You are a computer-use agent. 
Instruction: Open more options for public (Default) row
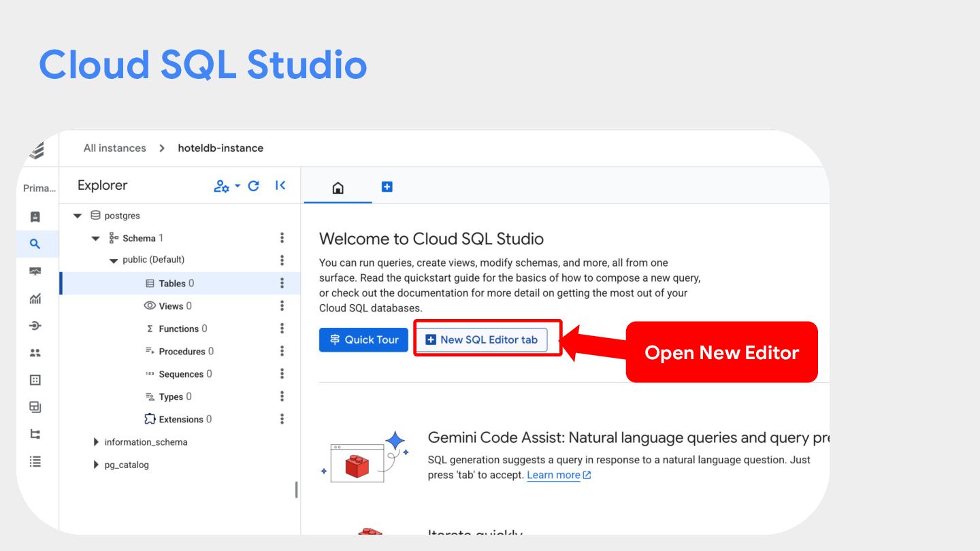click(x=282, y=261)
